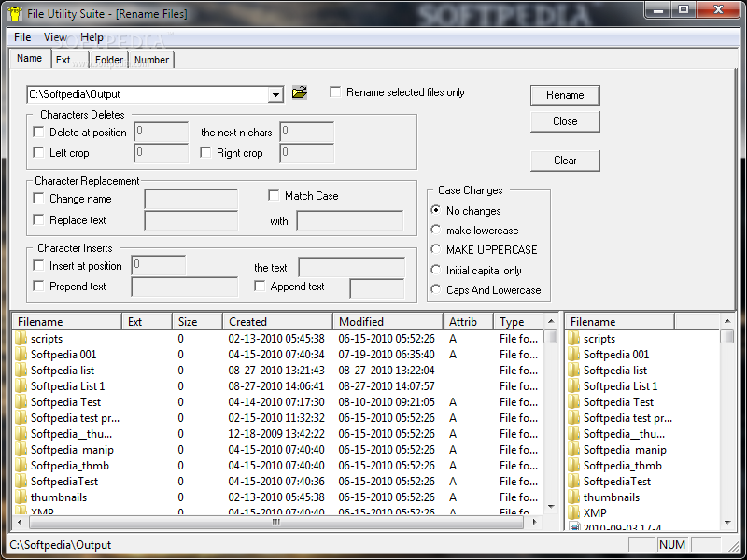This screenshot has height=560, width=747.
Task: Click the left list horizontal scrollbar thumb
Action: tap(276, 522)
